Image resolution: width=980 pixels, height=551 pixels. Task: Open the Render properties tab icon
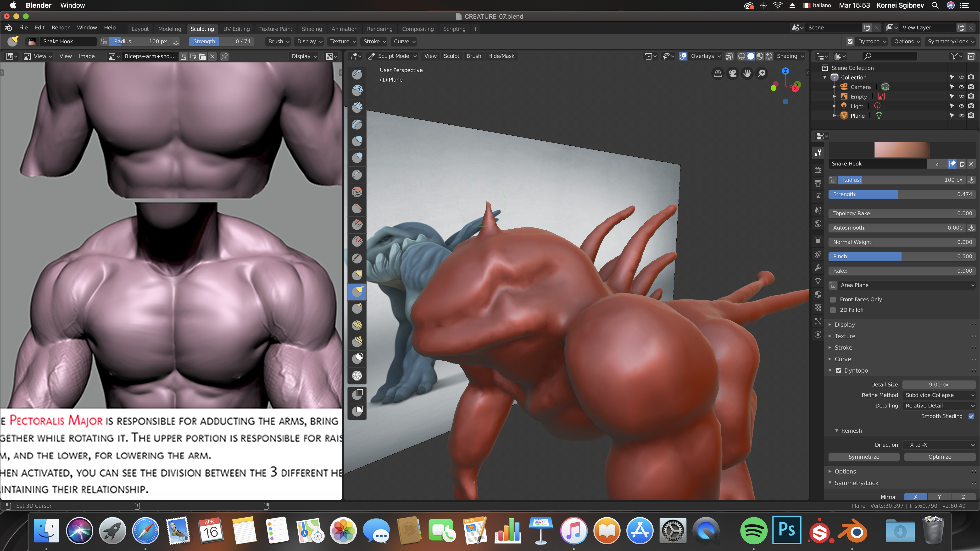818,170
